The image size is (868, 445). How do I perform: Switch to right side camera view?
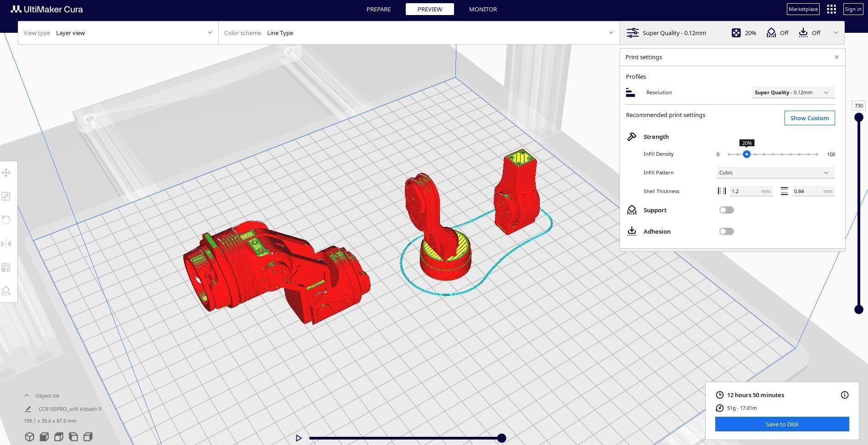tap(88, 437)
